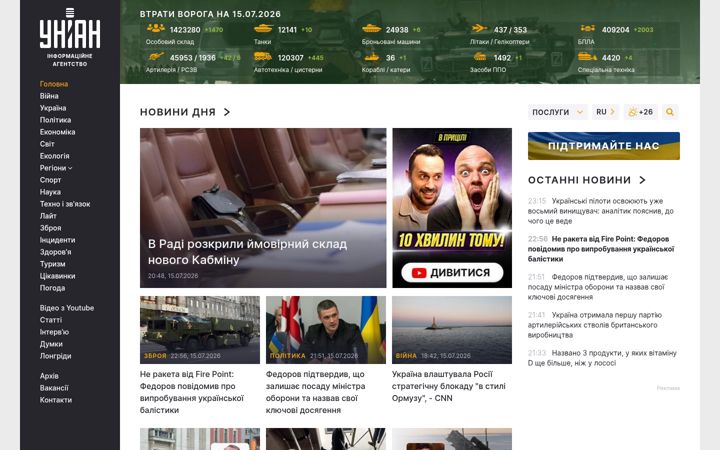Open the Спорт section
The width and height of the screenshot is (720, 450).
pos(50,180)
